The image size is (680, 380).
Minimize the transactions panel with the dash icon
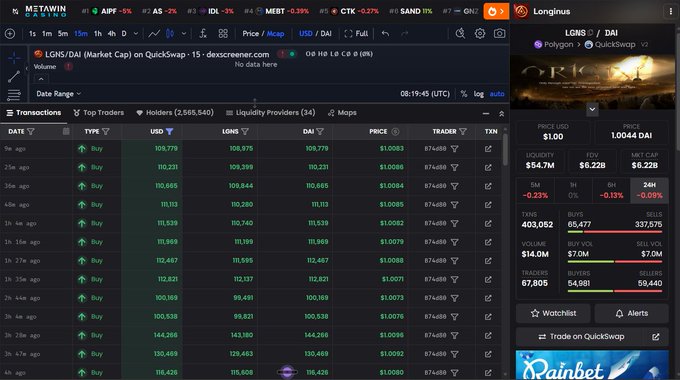(486, 114)
